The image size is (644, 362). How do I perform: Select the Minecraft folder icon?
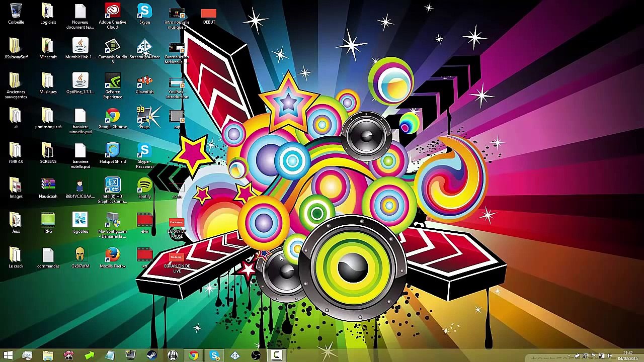click(x=48, y=49)
